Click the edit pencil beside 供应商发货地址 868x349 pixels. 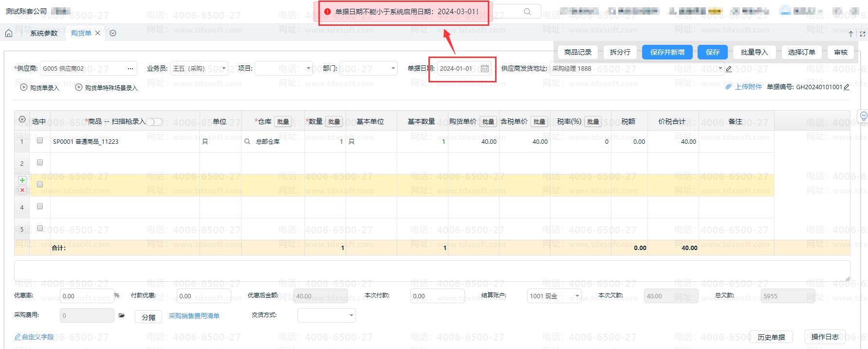point(729,69)
